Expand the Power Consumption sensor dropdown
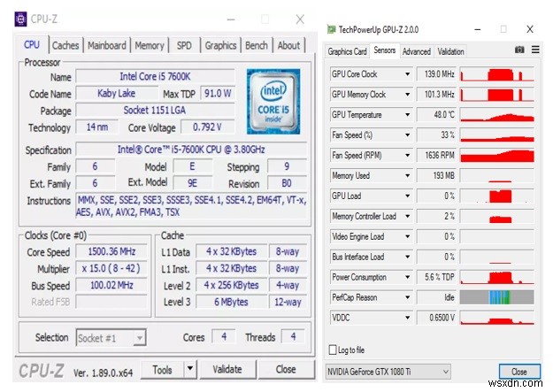 407,277
